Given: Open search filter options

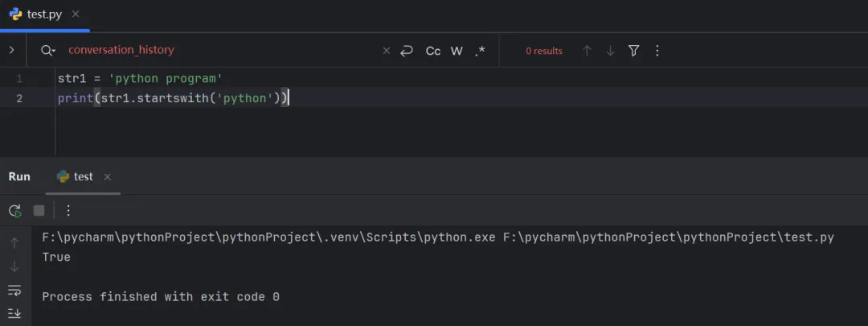Looking at the screenshot, I should point(633,51).
